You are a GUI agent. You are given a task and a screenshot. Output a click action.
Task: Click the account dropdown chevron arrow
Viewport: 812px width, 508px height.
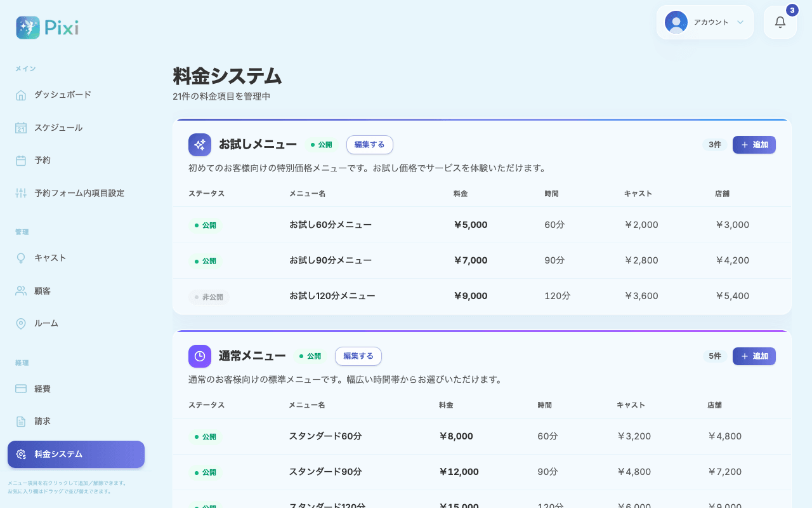(x=740, y=22)
